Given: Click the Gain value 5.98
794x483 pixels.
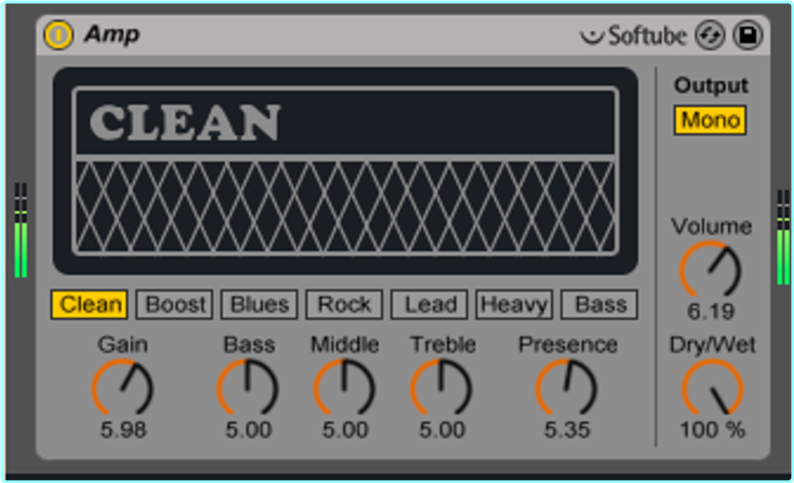Looking at the screenshot, I should click(x=123, y=430).
